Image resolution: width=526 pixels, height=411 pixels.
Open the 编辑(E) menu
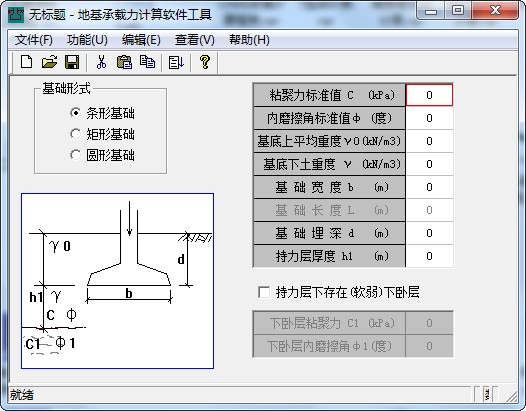[x=141, y=40]
